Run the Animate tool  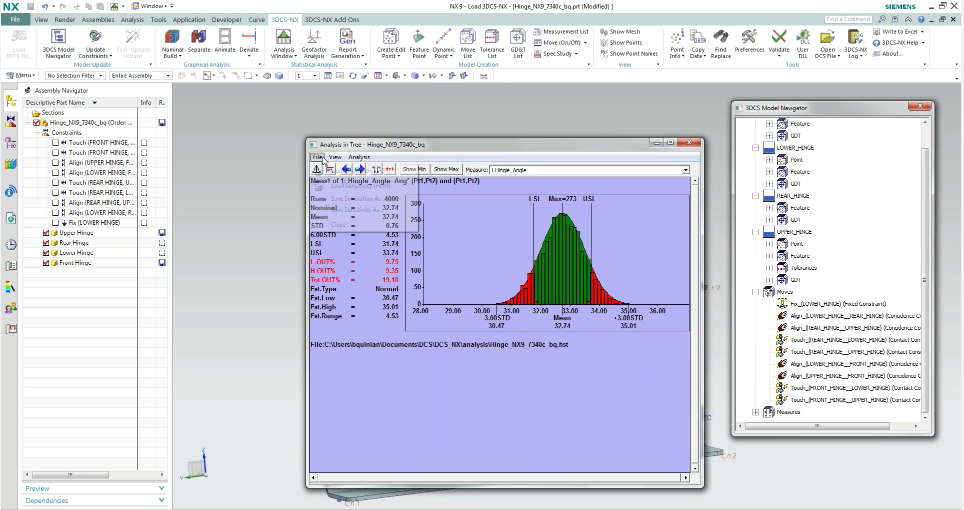point(225,41)
